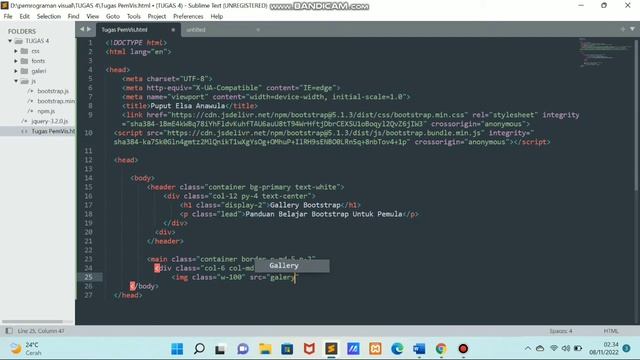Open the Help menu
The height and width of the screenshot is (360, 640).
[217, 16]
